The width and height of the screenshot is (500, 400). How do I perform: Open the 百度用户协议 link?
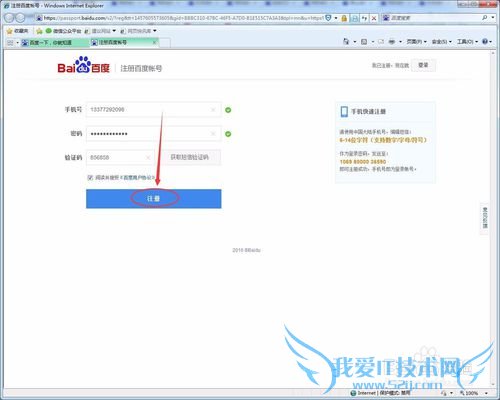(137, 178)
